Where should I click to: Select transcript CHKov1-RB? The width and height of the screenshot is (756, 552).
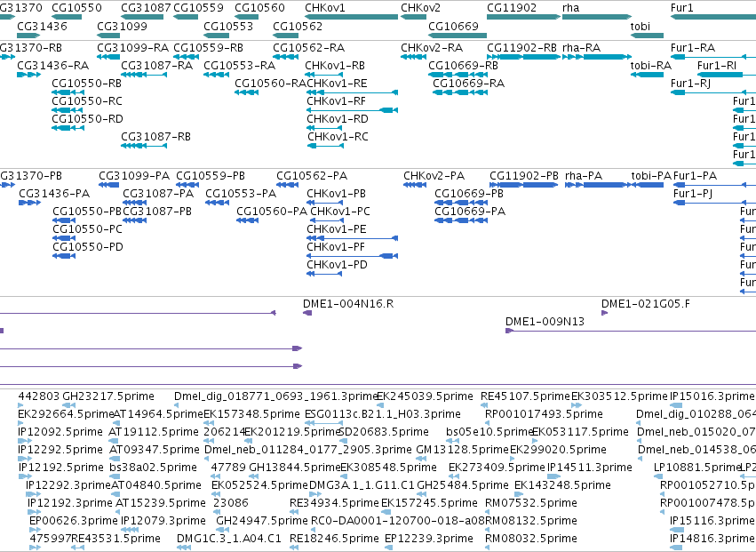325,75
